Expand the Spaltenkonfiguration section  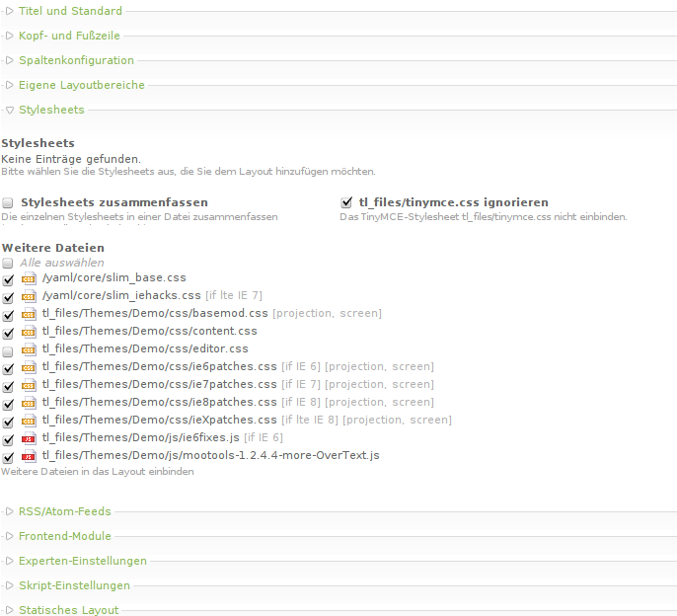pyautogui.click(x=76, y=60)
